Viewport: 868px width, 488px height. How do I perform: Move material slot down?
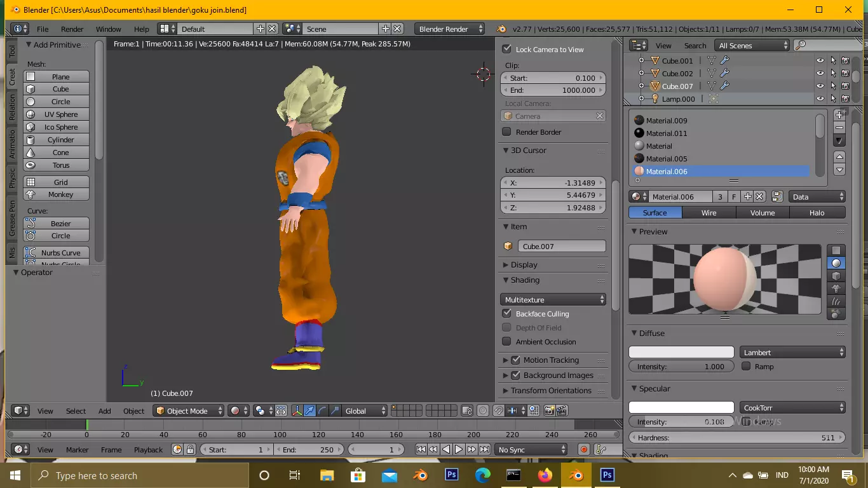click(x=839, y=170)
